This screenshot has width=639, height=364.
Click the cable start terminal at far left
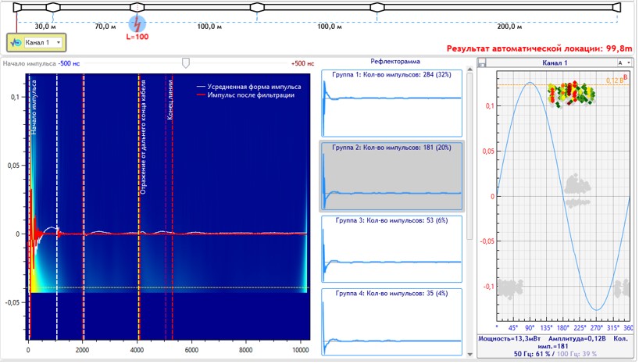16,7
